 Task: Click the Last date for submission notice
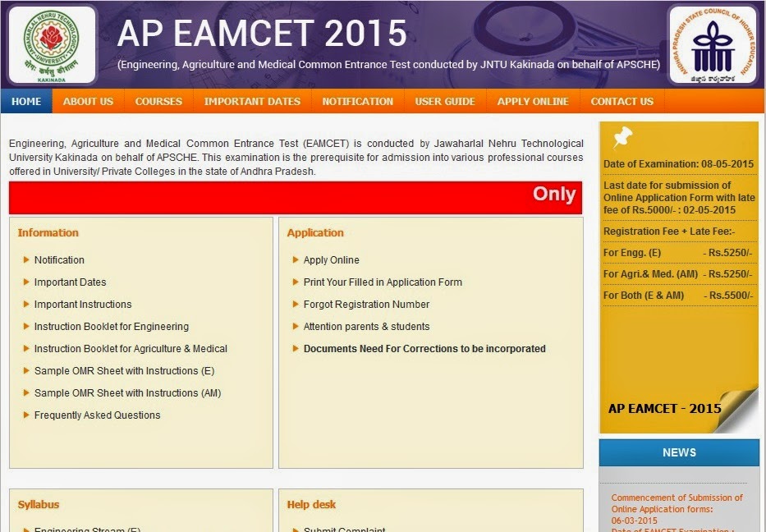679,198
